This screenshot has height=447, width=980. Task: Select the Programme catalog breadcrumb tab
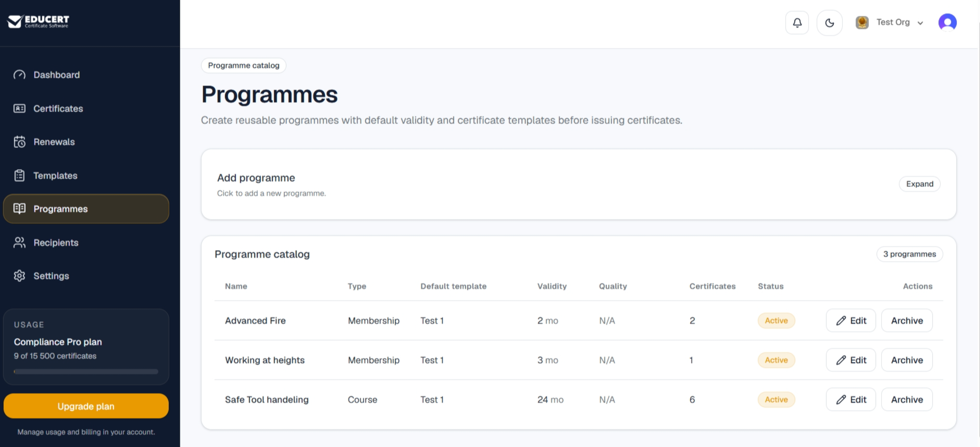[x=244, y=65]
